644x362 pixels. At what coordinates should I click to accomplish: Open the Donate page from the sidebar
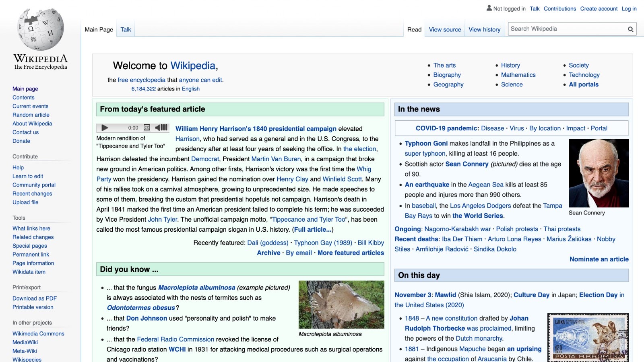click(x=21, y=141)
